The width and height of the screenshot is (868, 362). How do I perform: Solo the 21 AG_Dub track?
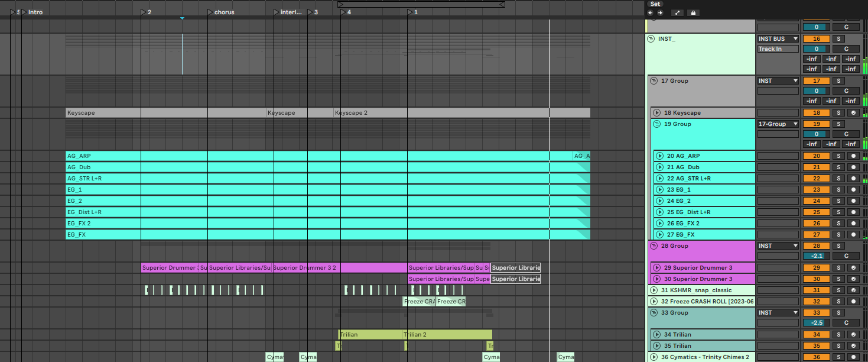[838, 167]
